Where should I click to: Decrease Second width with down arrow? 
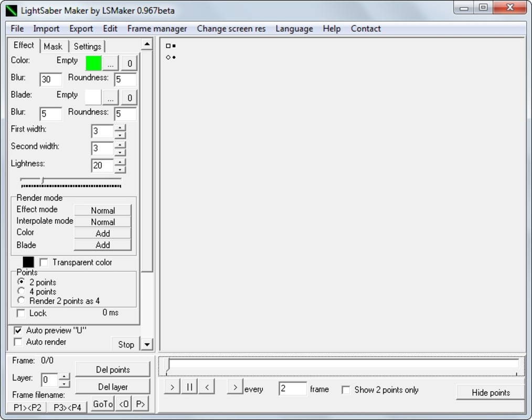pos(120,152)
